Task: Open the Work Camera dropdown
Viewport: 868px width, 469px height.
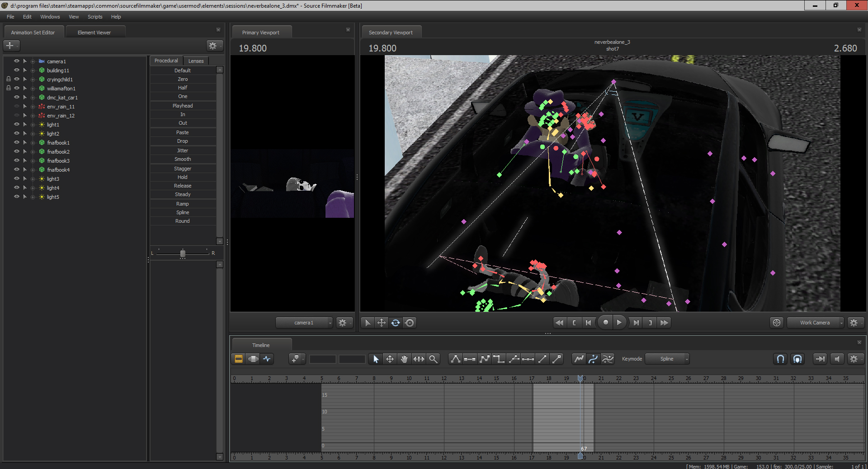Action: point(816,323)
